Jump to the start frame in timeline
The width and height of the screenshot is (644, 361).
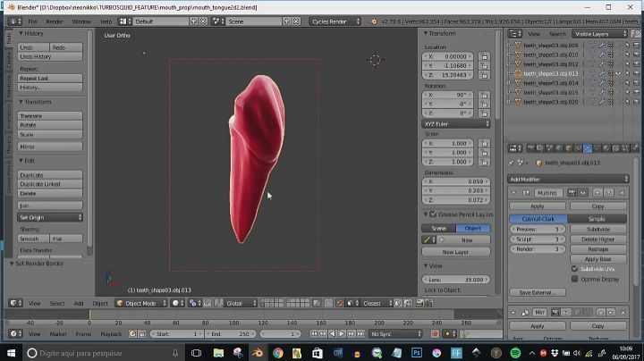[x=314, y=334]
